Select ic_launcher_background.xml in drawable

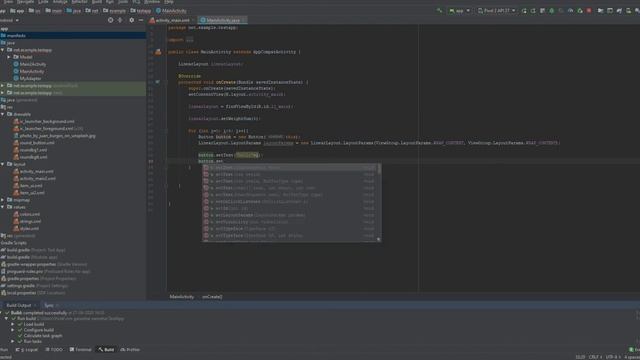[x=47, y=121]
